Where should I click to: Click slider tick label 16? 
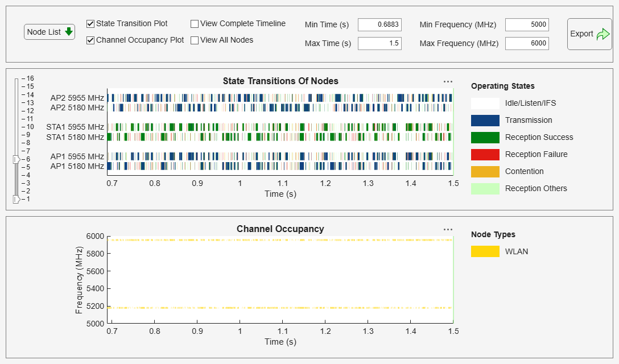pos(30,78)
